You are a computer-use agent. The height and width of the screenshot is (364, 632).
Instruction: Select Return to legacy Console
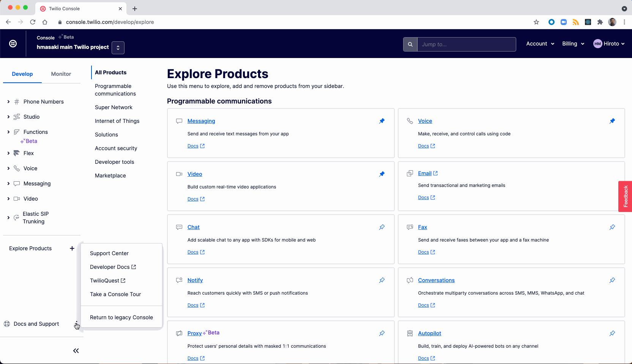click(x=121, y=317)
